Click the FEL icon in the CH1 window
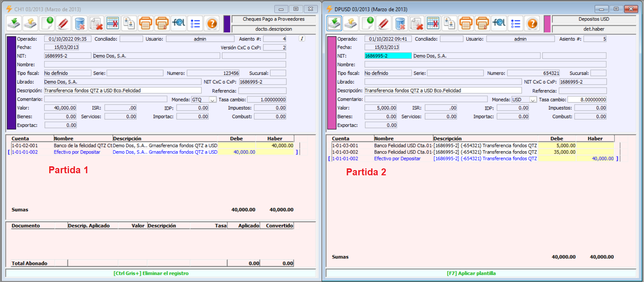Viewport: 644px width, 282px height. [179, 23]
